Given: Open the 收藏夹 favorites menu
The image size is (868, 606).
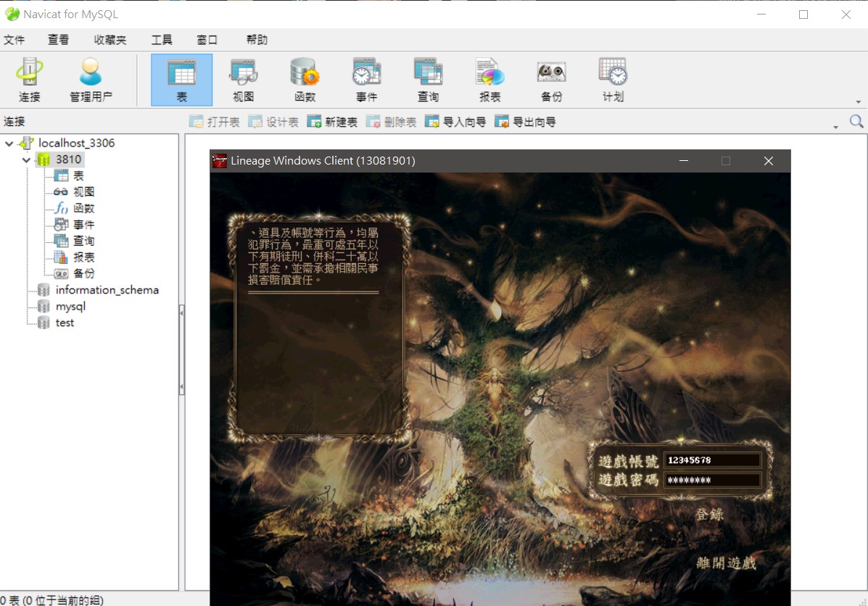Looking at the screenshot, I should 110,40.
